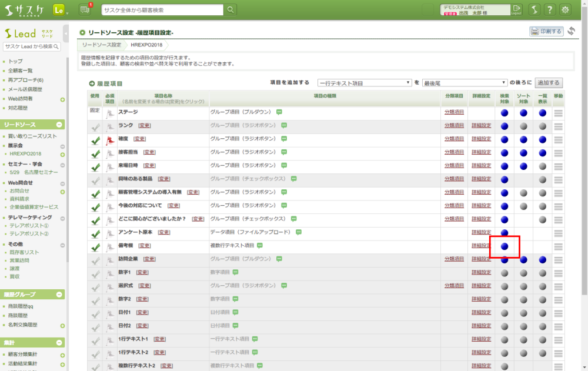588x371 pixels.
Task: Open the green comment bubble on ステージ row
Action: tap(280, 112)
